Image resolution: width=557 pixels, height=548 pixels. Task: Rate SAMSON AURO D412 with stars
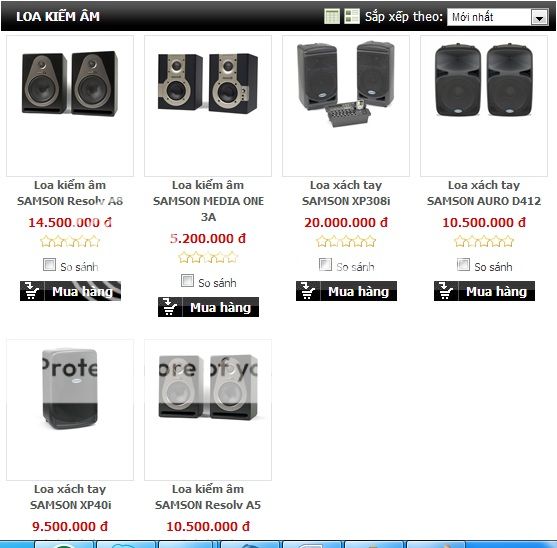pos(484,242)
